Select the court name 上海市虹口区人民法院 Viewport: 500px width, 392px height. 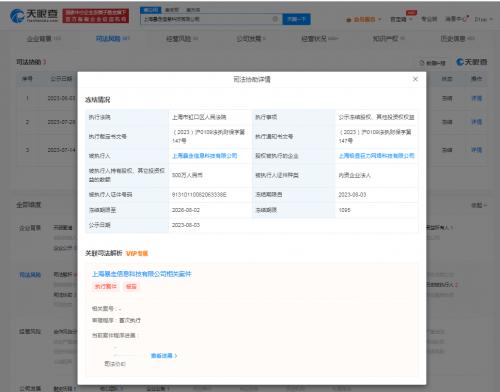click(199, 117)
